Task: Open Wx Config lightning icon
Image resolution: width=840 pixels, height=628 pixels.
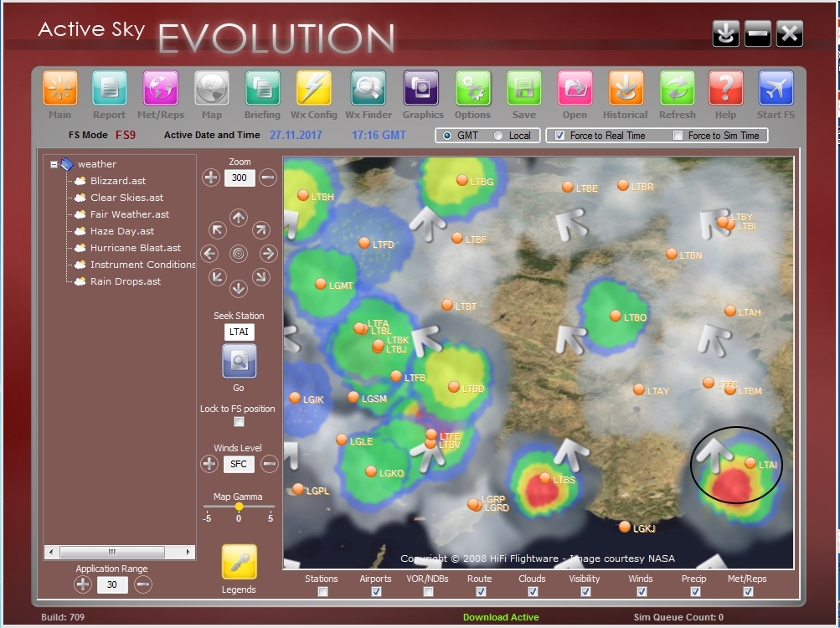Action: point(313,88)
